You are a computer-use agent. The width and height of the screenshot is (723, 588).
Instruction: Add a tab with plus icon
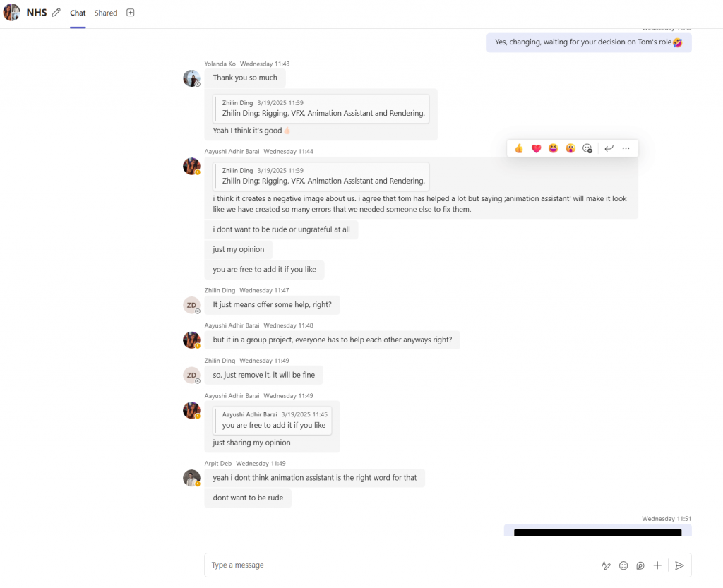(x=131, y=13)
